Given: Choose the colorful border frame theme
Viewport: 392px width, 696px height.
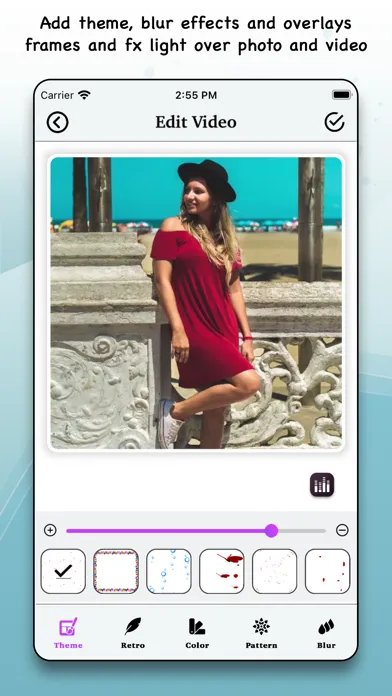Looking at the screenshot, I should pos(116,571).
